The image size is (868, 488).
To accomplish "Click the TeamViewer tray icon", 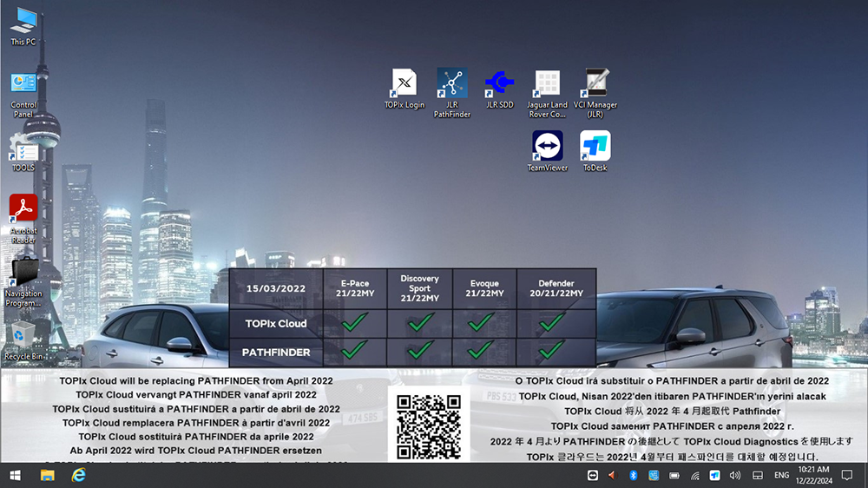I will pos(592,475).
